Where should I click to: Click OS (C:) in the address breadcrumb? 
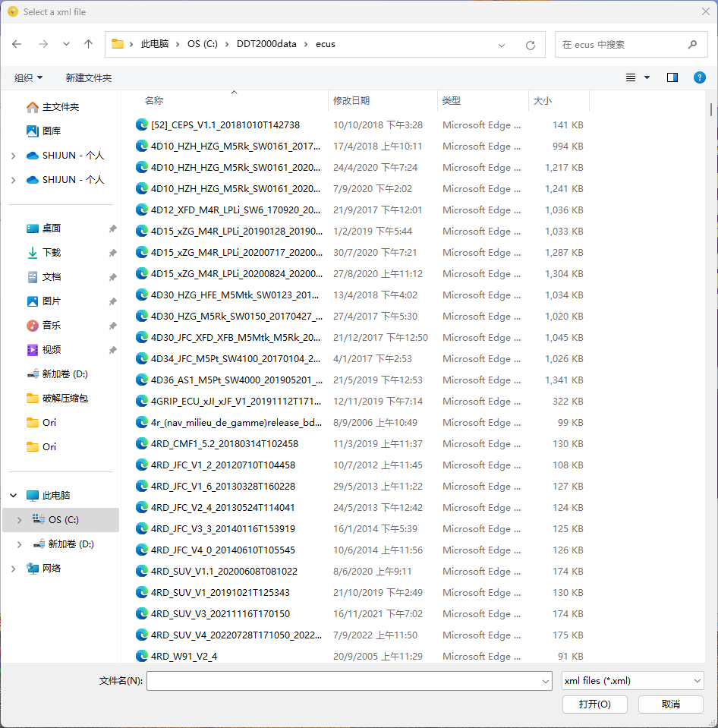[203, 44]
